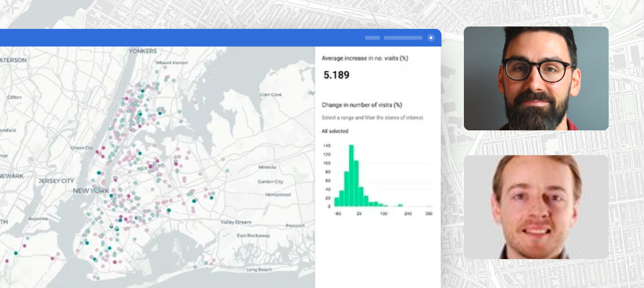Click the 25 label on histogram axis
The image size is (644, 288).
point(359,214)
